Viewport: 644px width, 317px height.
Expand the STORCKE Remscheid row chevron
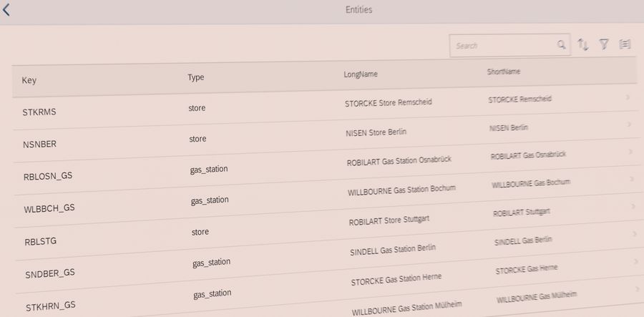point(628,97)
